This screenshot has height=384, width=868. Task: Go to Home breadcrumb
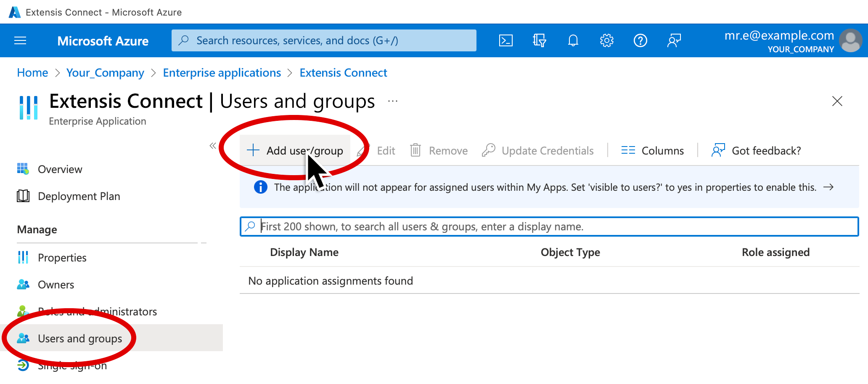[32, 73]
